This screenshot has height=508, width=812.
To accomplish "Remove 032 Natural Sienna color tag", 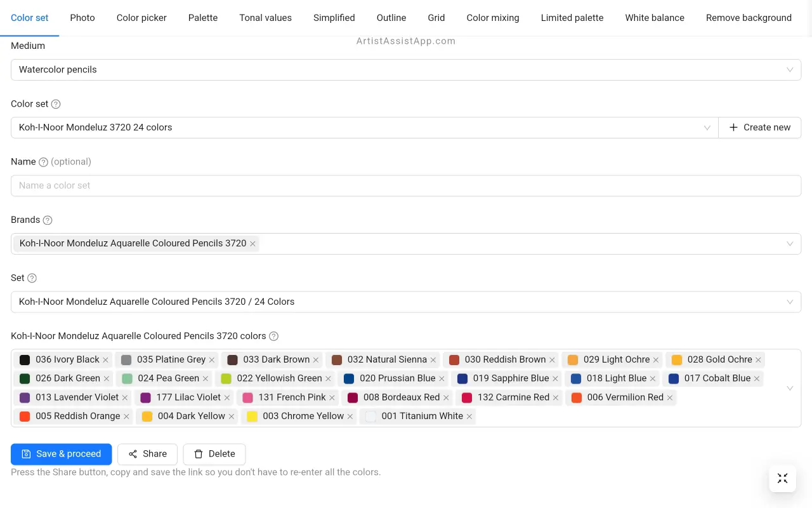I will click(433, 360).
